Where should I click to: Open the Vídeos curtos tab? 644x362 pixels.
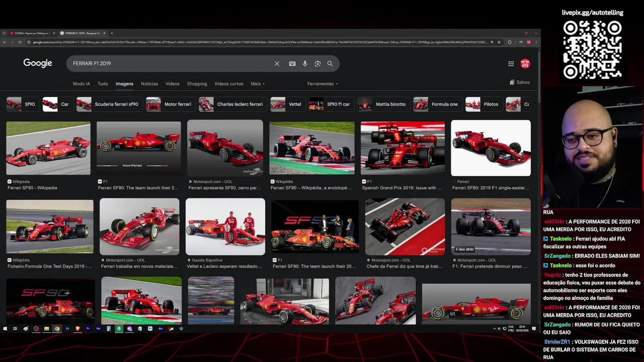[x=229, y=83]
